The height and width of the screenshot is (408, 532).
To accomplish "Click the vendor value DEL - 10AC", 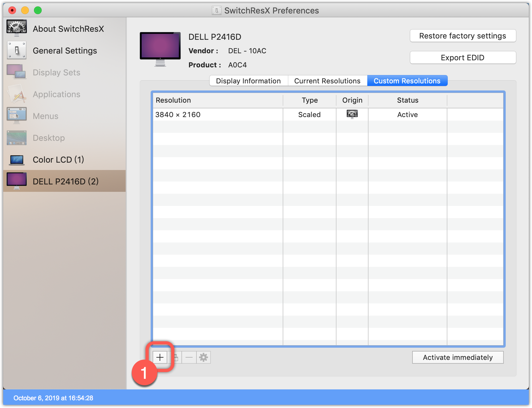I will point(247,51).
